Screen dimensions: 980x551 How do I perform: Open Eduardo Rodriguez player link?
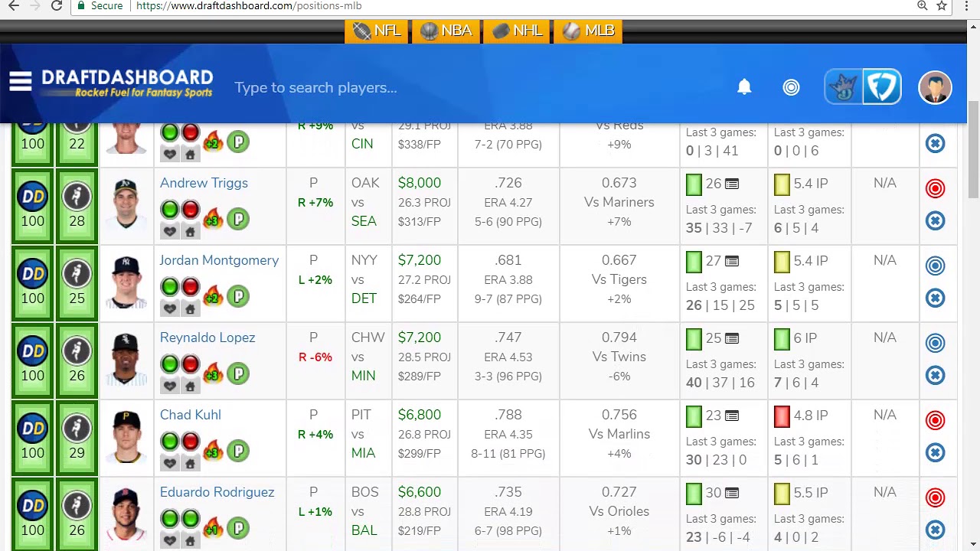coord(217,492)
